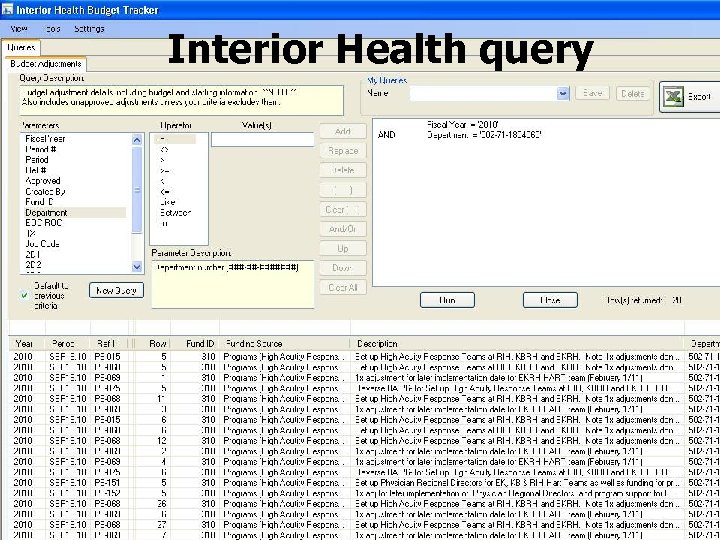Click the Run button

coord(447,300)
